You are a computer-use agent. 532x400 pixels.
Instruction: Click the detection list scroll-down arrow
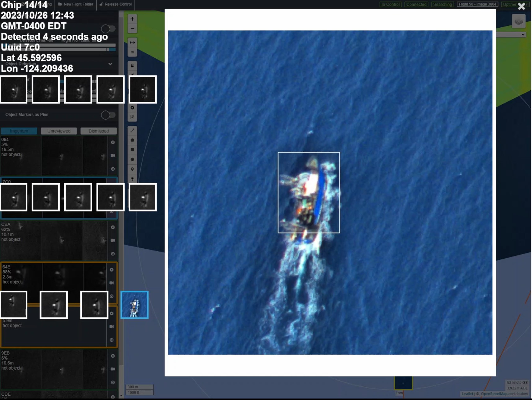click(121, 396)
